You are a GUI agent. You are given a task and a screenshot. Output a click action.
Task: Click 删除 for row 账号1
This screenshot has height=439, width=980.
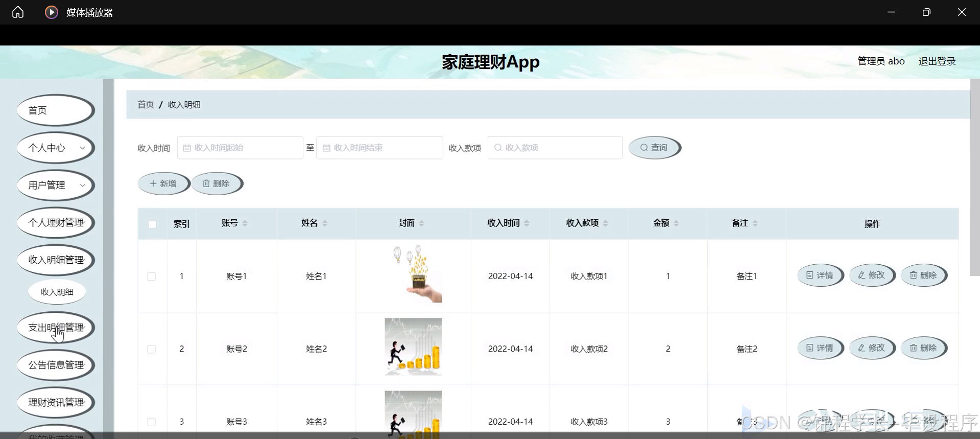pos(924,275)
